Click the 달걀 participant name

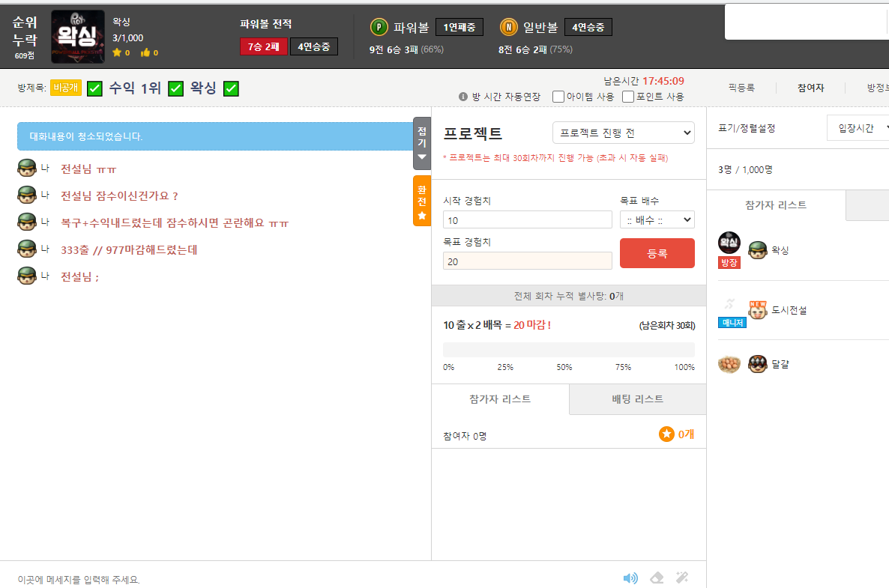point(780,364)
